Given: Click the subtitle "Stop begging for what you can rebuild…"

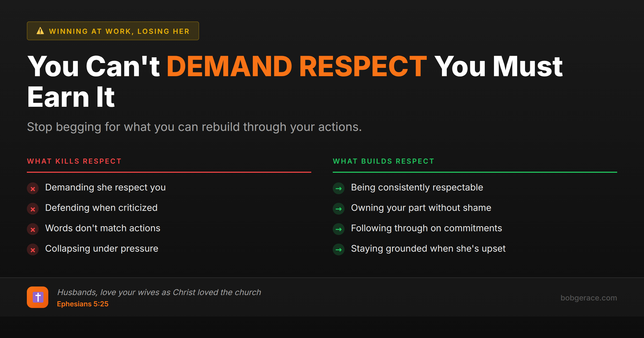Looking at the screenshot, I should coord(195,127).
